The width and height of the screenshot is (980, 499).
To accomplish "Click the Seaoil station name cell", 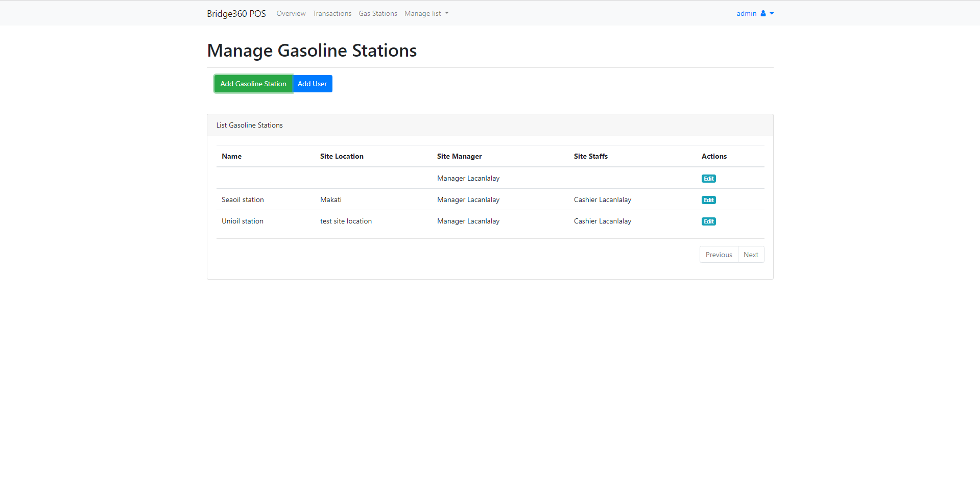I will pos(243,199).
